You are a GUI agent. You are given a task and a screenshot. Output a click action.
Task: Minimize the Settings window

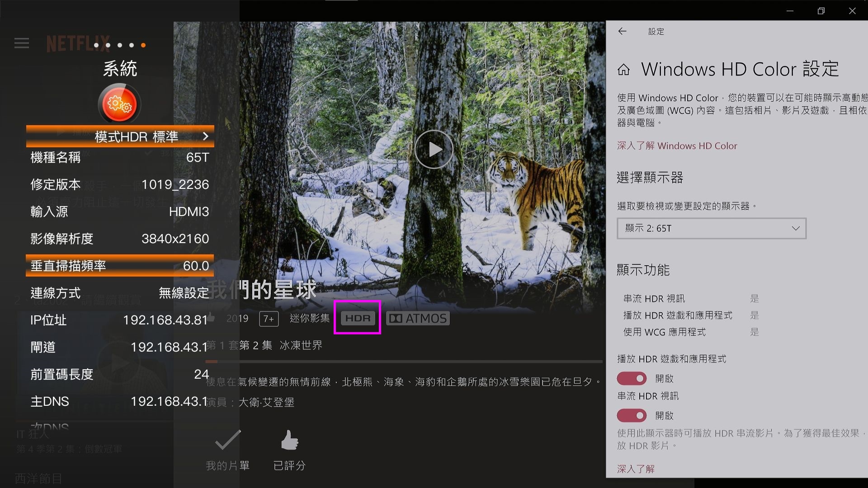click(790, 11)
